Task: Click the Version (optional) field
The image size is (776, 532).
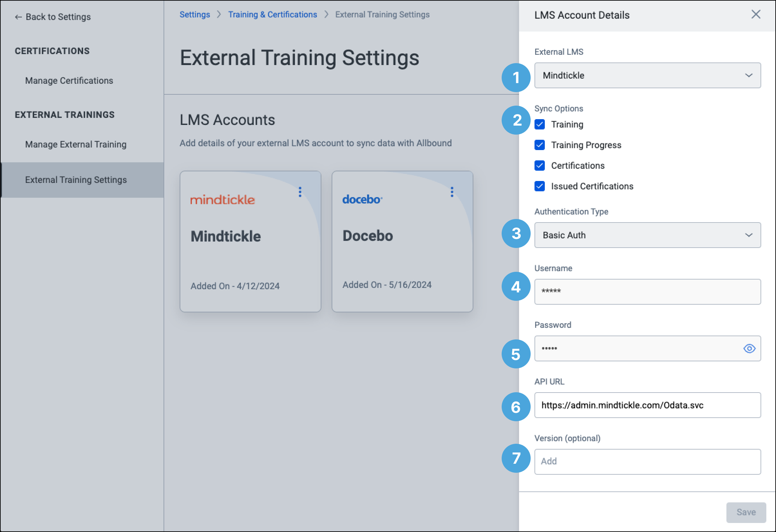Action: 648,462
